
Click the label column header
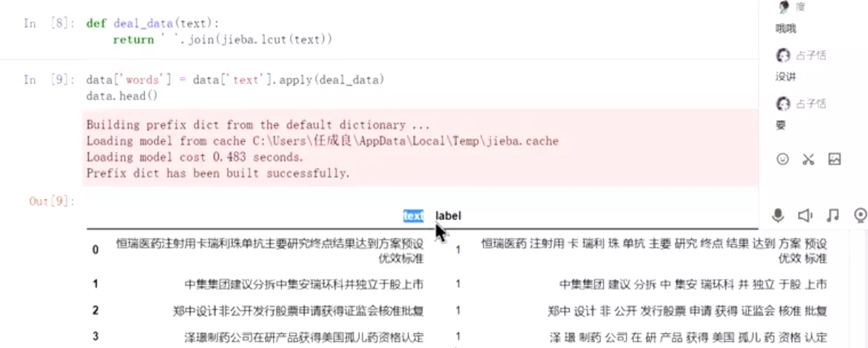coord(449,215)
